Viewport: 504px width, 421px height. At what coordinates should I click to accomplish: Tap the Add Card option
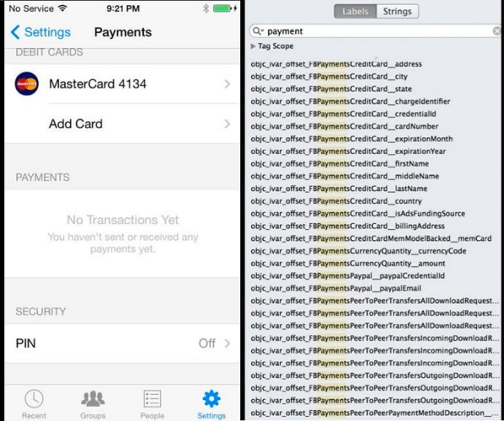coord(122,123)
